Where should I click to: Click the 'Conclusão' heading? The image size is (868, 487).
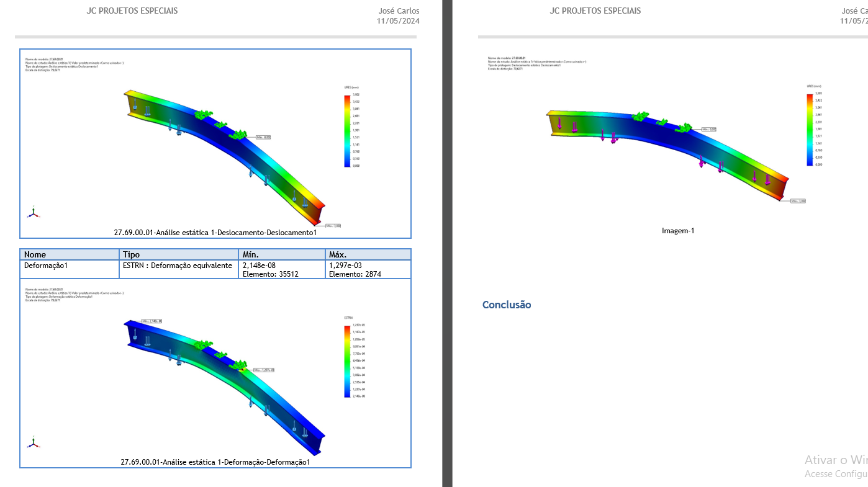(x=507, y=305)
